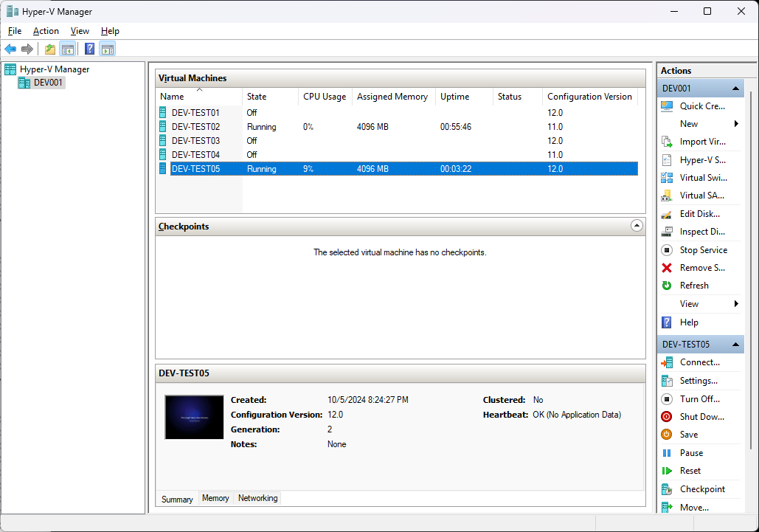Open Virtual Switch Manager icon
The image size is (759, 532).
point(667,178)
